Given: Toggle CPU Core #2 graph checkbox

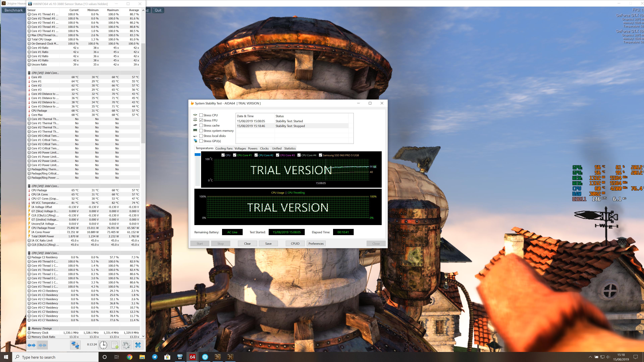Looking at the screenshot, I should pos(256,155).
